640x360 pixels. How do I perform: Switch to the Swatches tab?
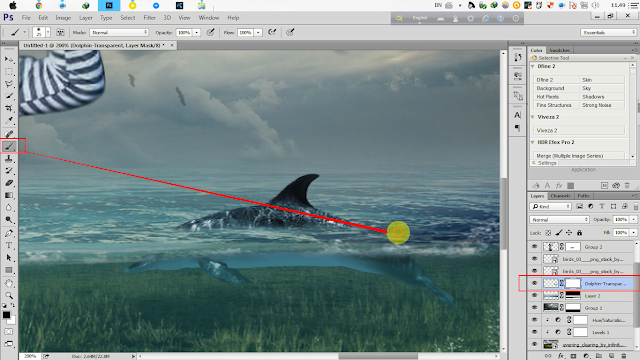559,50
